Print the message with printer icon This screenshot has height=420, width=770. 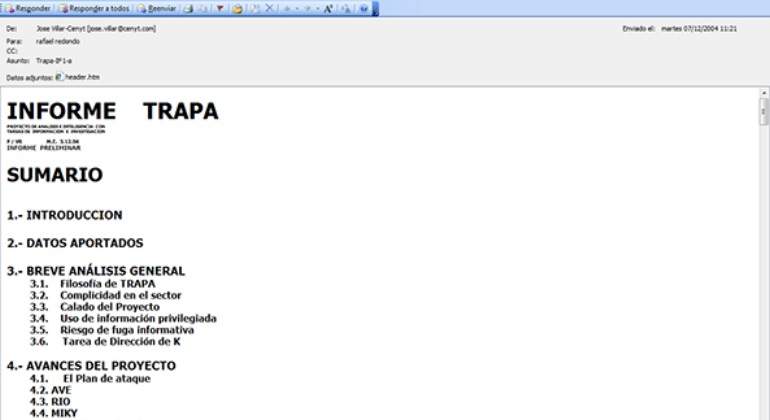tap(188, 8)
